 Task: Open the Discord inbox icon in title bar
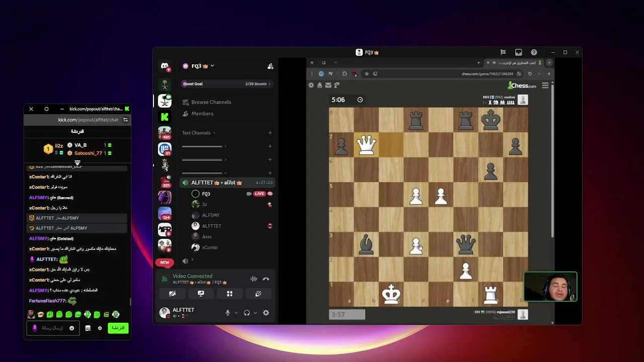519,52
